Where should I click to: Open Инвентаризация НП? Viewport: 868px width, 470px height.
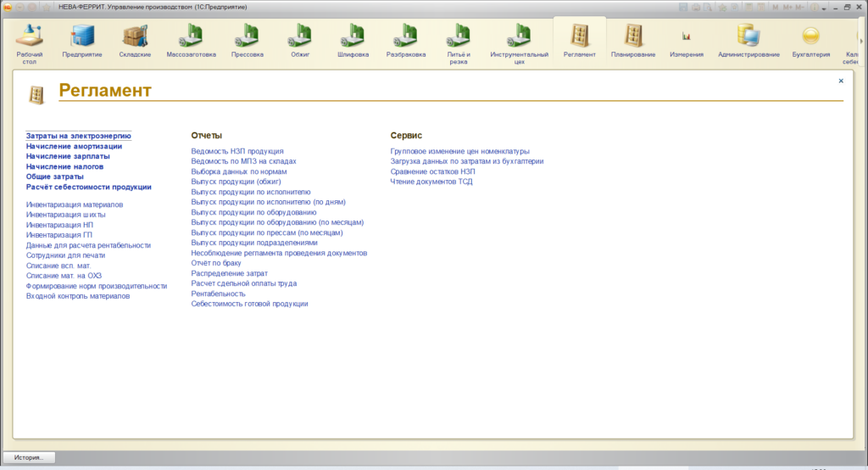pyautogui.click(x=59, y=225)
